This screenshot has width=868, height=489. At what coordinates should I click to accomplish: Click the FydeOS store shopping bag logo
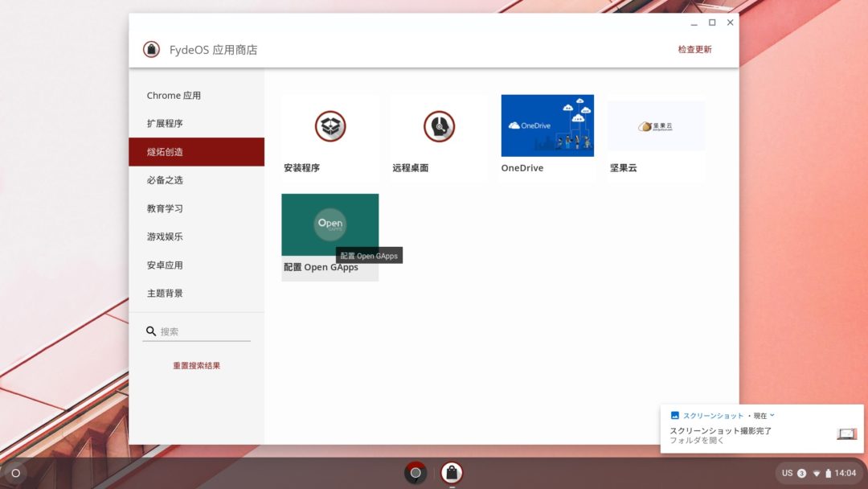(x=151, y=49)
